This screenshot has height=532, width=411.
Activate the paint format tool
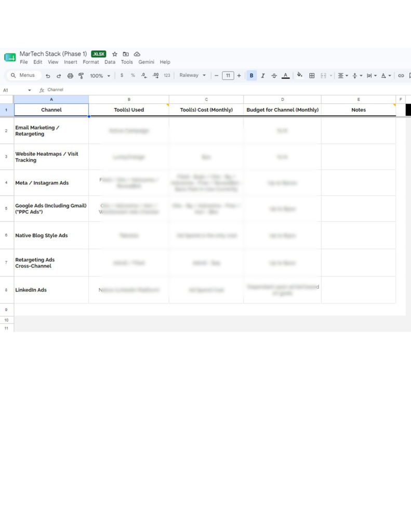[81, 76]
